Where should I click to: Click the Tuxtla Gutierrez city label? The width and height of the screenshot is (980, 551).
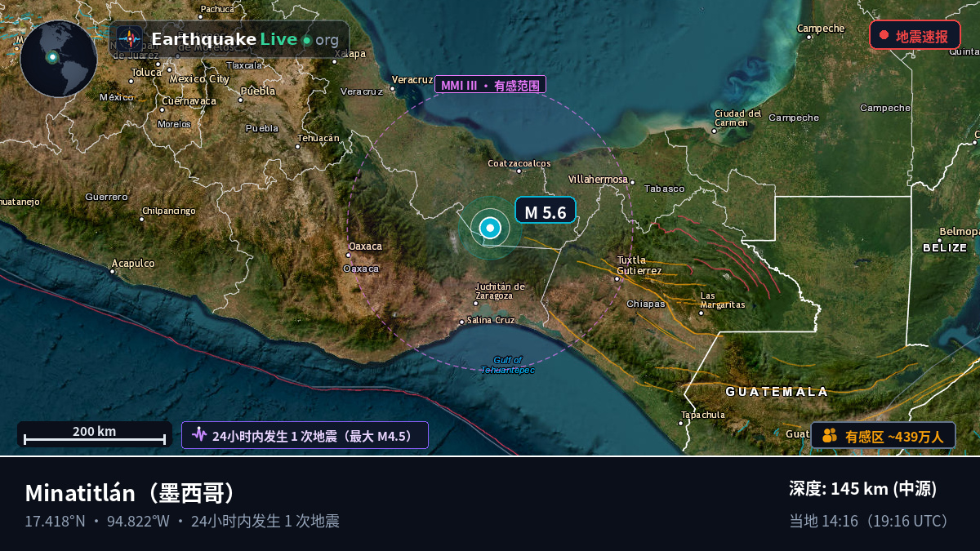(639, 265)
